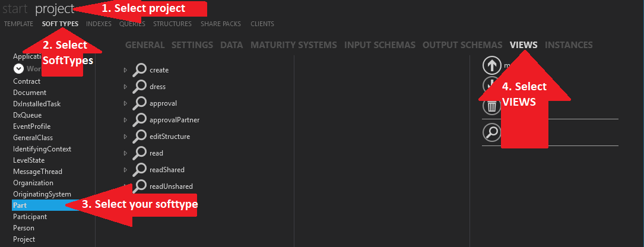Screen dimensions: 644x247
Task: Open the MATURITY SYSTEMS tab
Action: (293, 45)
